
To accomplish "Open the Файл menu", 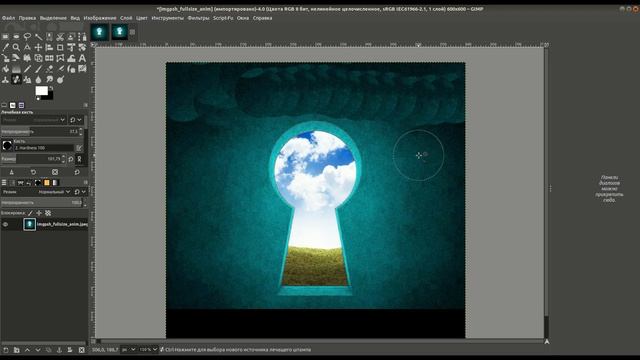I will pos(8,18).
